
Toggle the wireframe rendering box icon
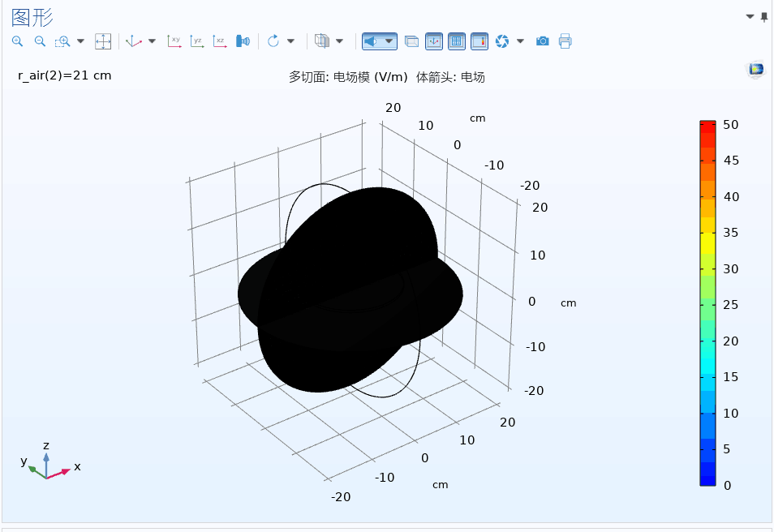411,41
